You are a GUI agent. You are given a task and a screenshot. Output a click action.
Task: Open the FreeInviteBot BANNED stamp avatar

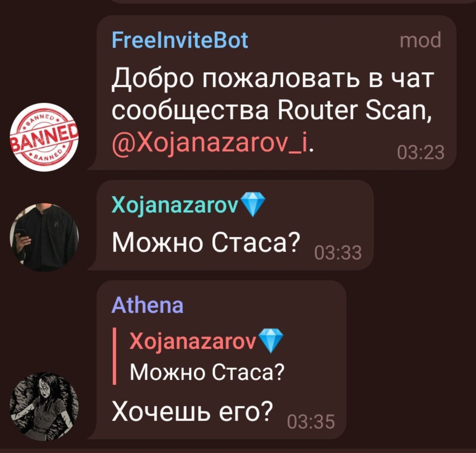click(44, 137)
